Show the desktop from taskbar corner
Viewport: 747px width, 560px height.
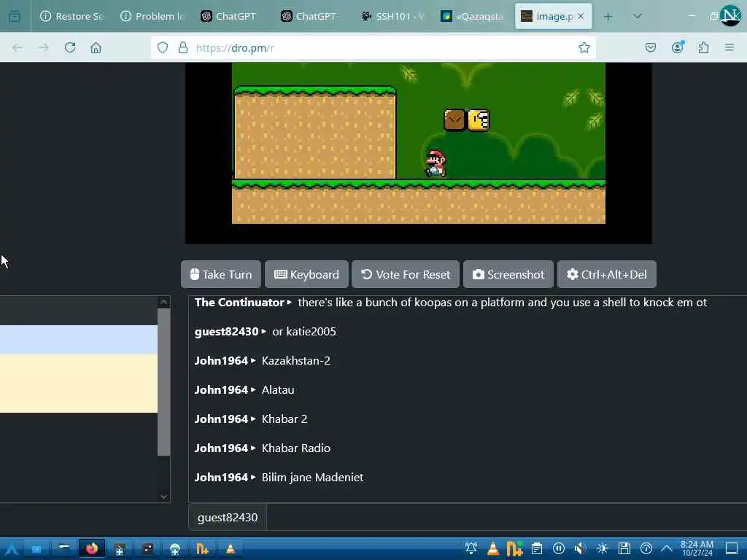732,549
